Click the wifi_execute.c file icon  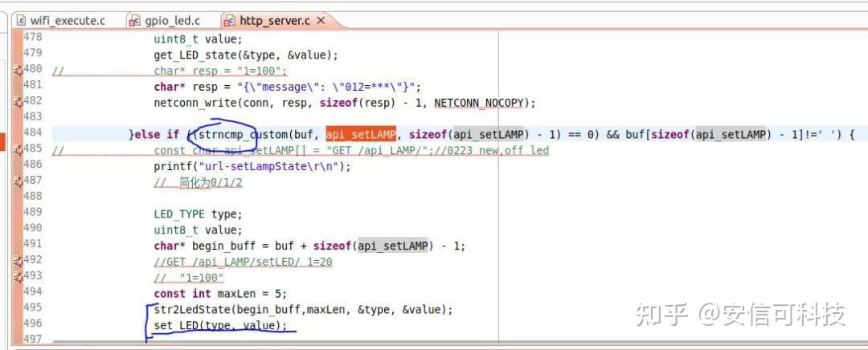(x=21, y=21)
